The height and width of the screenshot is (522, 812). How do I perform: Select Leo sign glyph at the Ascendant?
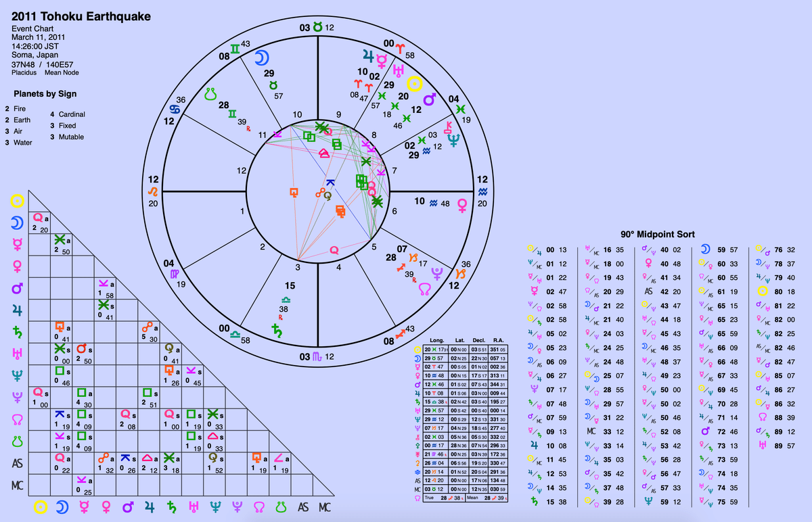(153, 192)
